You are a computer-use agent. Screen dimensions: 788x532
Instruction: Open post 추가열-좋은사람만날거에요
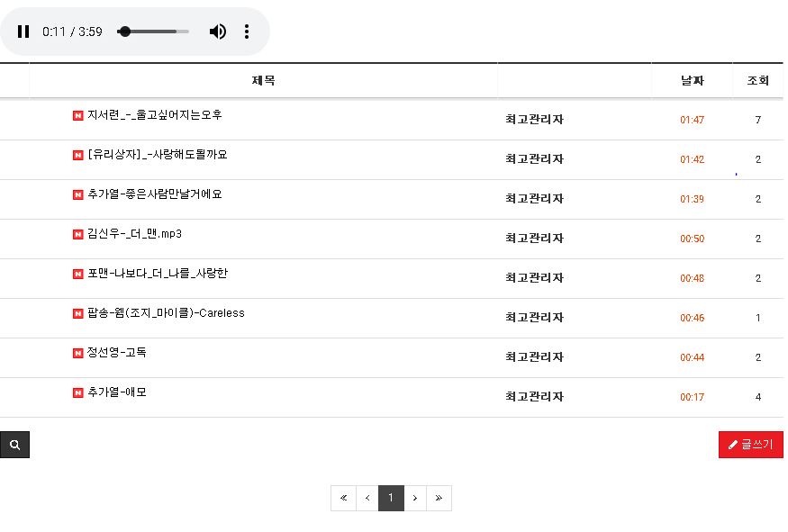pos(154,194)
